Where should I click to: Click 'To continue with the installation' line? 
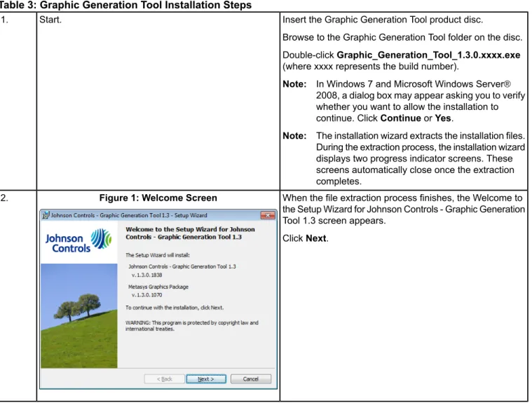(x=175, y=308)
